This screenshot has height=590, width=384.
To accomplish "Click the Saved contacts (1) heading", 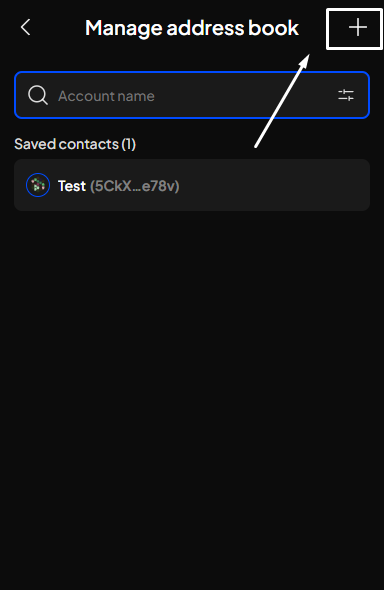I will coord(75,144).
